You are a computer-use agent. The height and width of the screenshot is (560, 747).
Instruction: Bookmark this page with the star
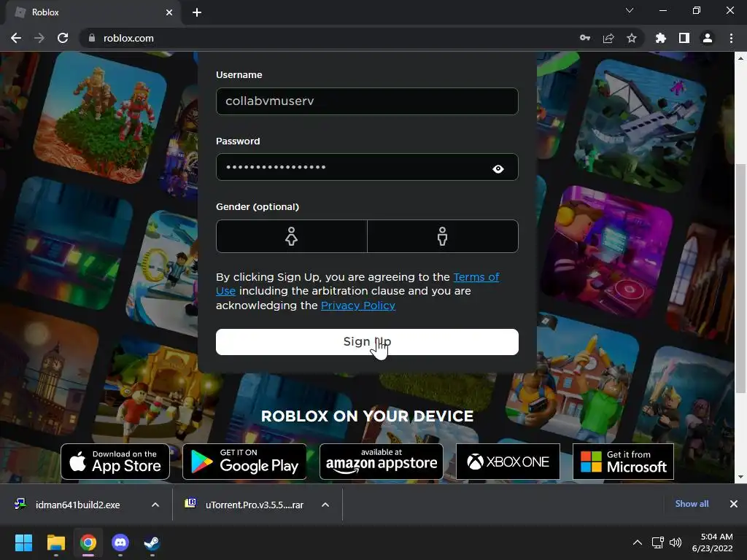pyautogui.click(x=632, y=38)
